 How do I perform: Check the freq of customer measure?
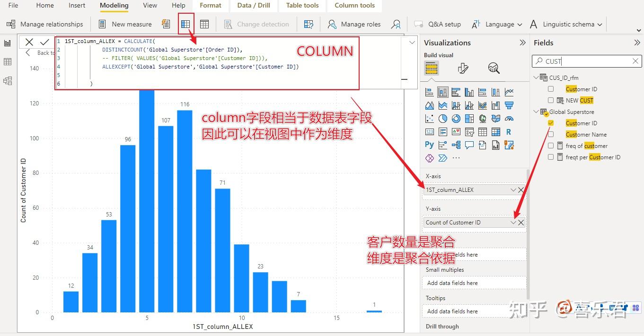coord(551,146)
